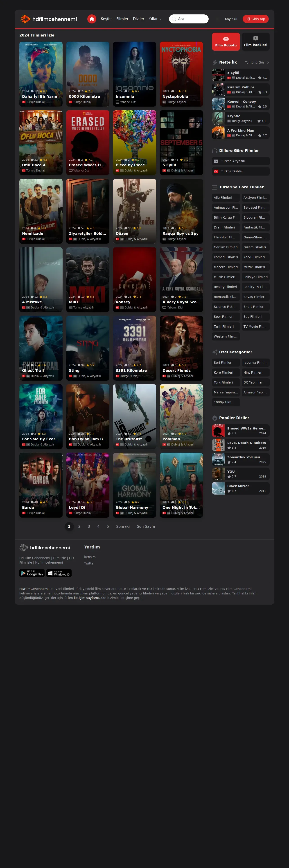Click the Kayıt Ol link
Viewport: 289px width, 868px height.
231,19
